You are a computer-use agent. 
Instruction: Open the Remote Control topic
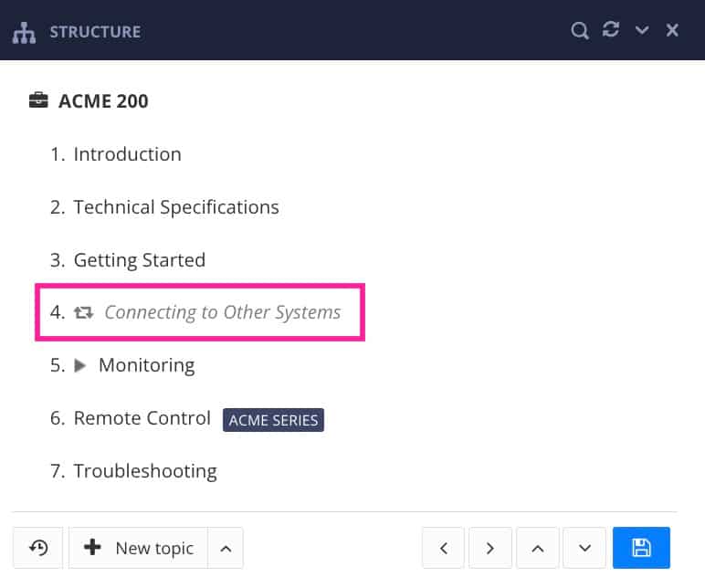point(142,418)
